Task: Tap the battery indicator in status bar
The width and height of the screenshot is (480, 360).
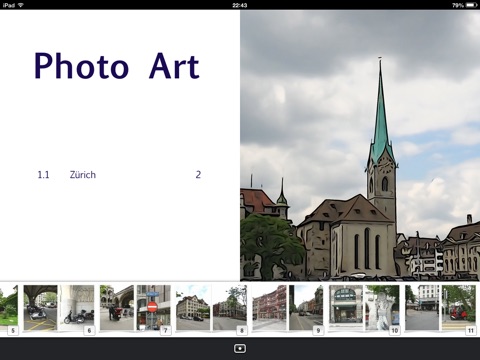Action: [472, 5]
